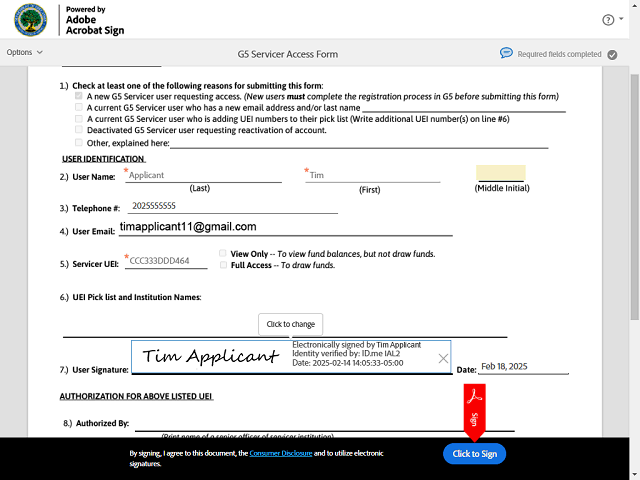Viewport: 640px width, 480px height.
Task: Expand the help menu dropdown arrow
Action: click(x=621, y=19)
